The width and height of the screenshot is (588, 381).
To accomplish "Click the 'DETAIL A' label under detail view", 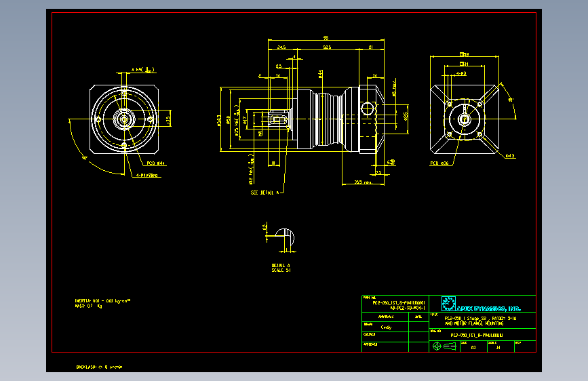I will pyautogui.click(x=281, y=265).
